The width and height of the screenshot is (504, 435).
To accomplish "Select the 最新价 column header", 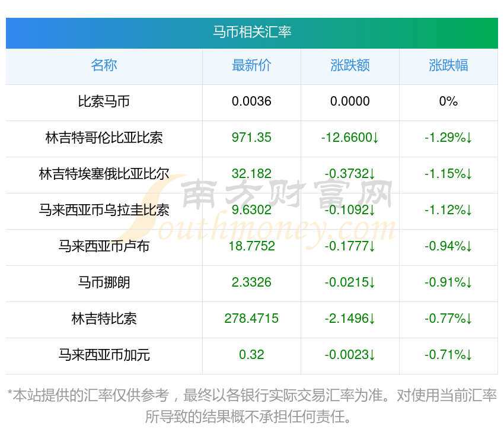I will pyautogui.click(x=251, y=65).
